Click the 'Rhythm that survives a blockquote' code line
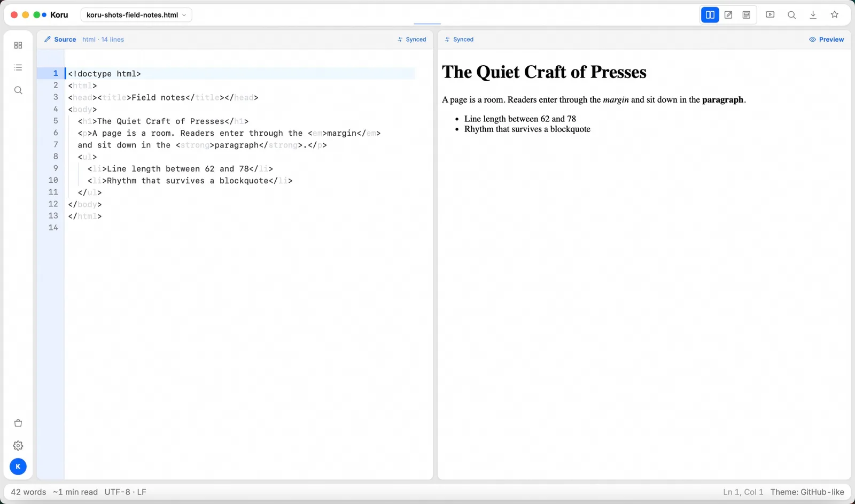The height and width of the screenshot is (504, 855). point(190,181)
